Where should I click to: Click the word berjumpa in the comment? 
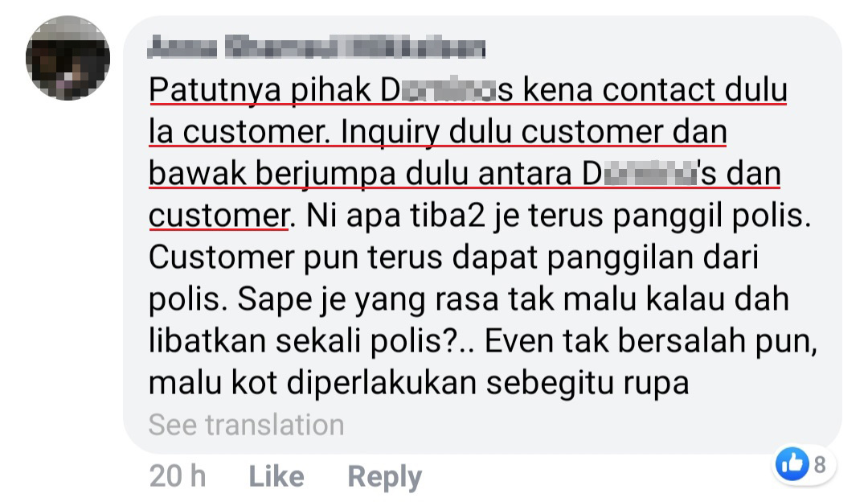[325, 175]
